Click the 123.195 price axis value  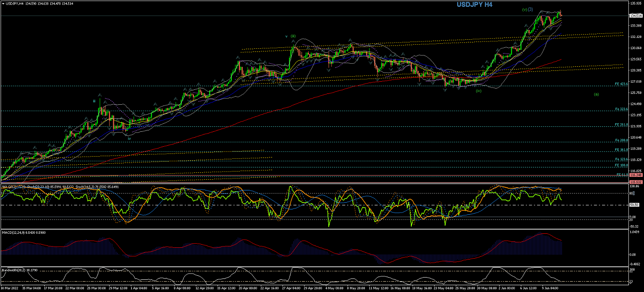636,115
